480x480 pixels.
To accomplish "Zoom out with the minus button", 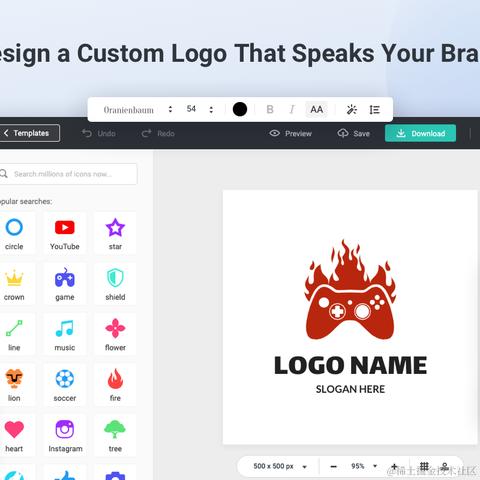I will coord(333,466).
